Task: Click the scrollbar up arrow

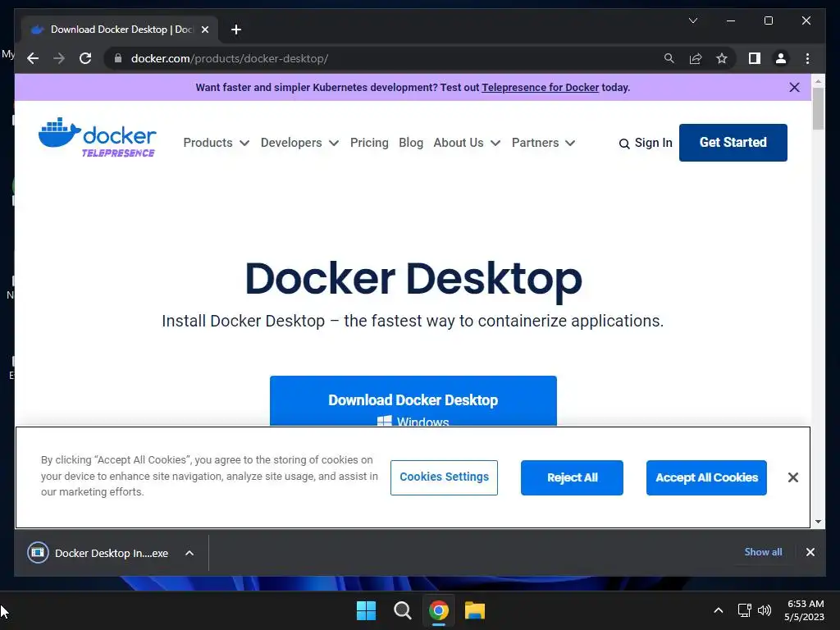Action: (818, 81)
